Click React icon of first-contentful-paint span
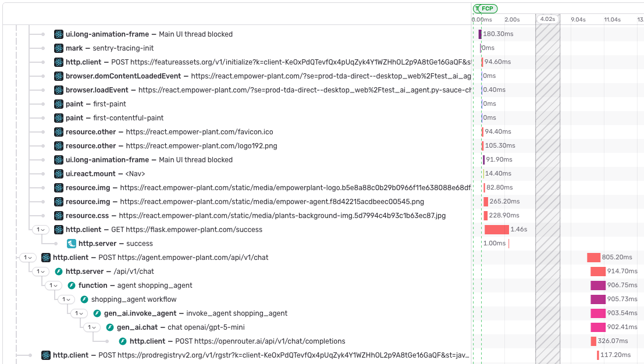The image size is (644, 364). pyautogui.click(x=59, y=118)
